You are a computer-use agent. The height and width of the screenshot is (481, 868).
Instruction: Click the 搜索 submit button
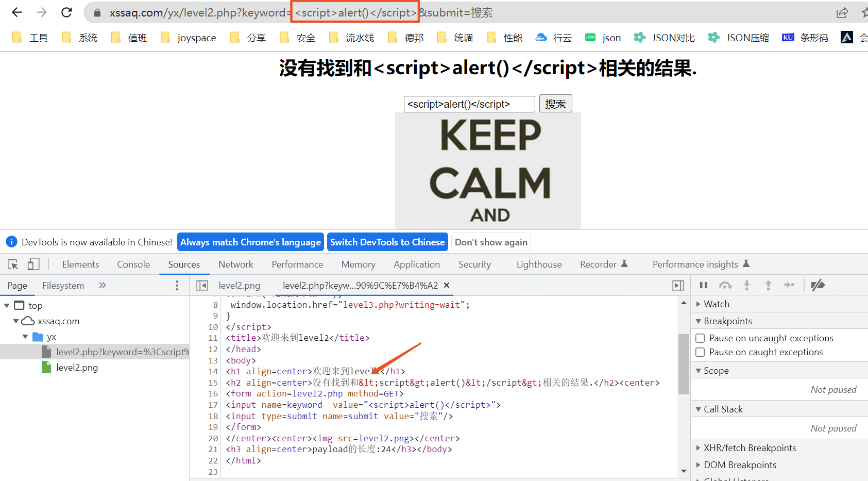pyautogui.click(x=555, y=104)
